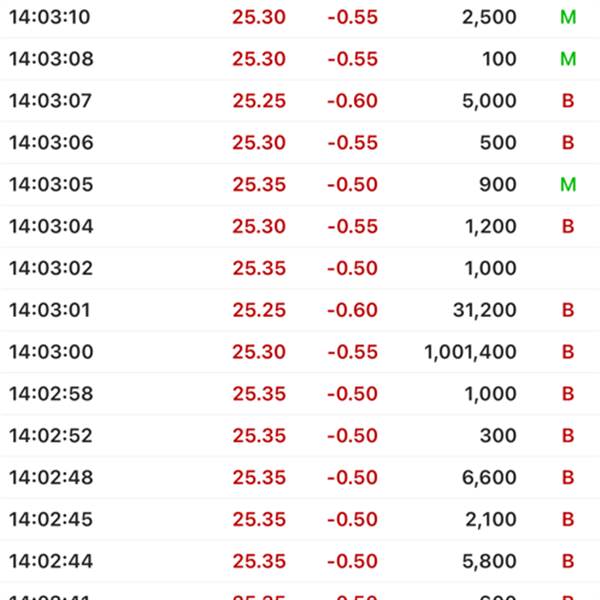600x600 pixels.
Task: Tap the green M flag at 14:03:10
Action: click(568, 17)
